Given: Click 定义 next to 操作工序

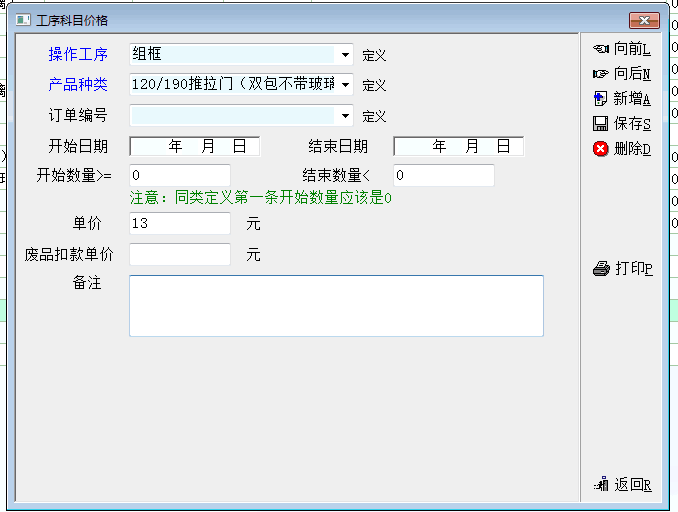Looking at the screenshot, I should [374, 55].
